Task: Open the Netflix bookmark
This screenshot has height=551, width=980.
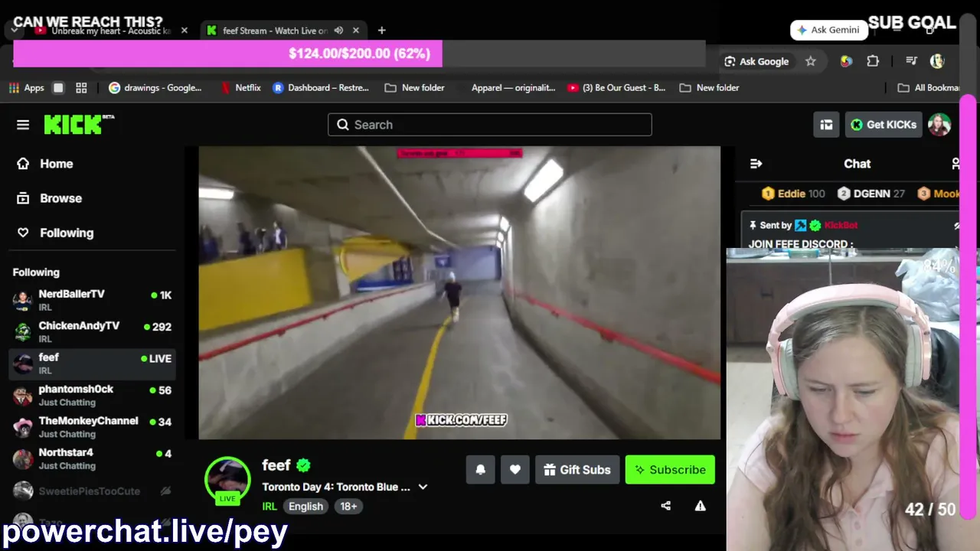Action: click(x=240, y=88)
